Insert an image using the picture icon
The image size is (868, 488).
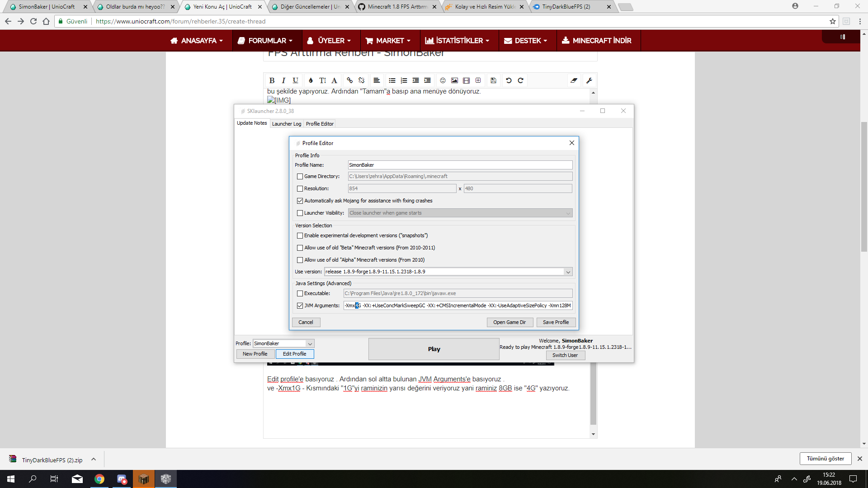[x=454, y=80]
